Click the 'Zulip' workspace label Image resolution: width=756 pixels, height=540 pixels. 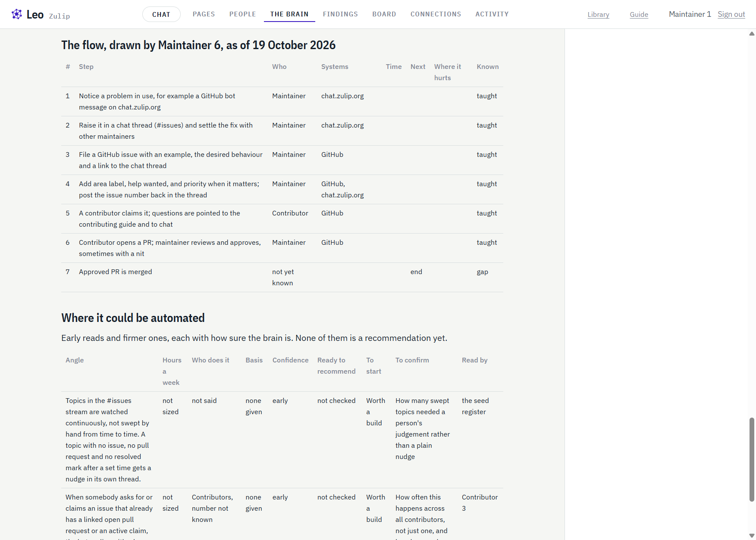pyautogui.click(x=60, y=16)
